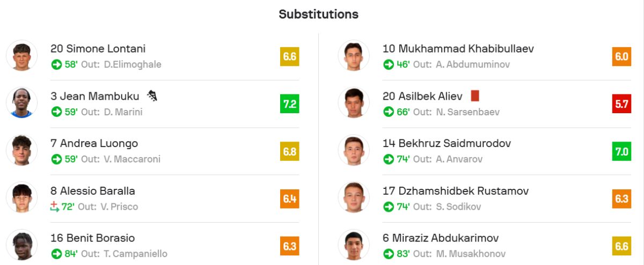644x265 pixels.
Task: Click substitution arrow icon for Andrea Luongo
Action: point(56,159)
